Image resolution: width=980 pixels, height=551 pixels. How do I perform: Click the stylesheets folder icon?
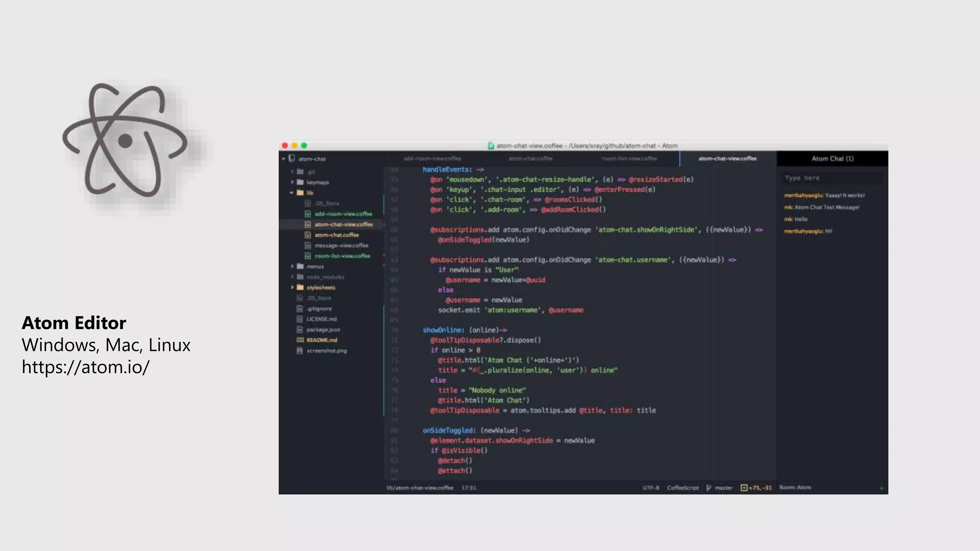(x=300, y=287)
